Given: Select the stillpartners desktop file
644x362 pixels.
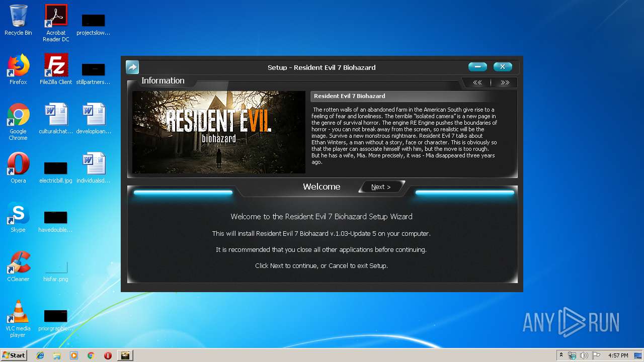Looking at the screenshot, I should point(94,73).
